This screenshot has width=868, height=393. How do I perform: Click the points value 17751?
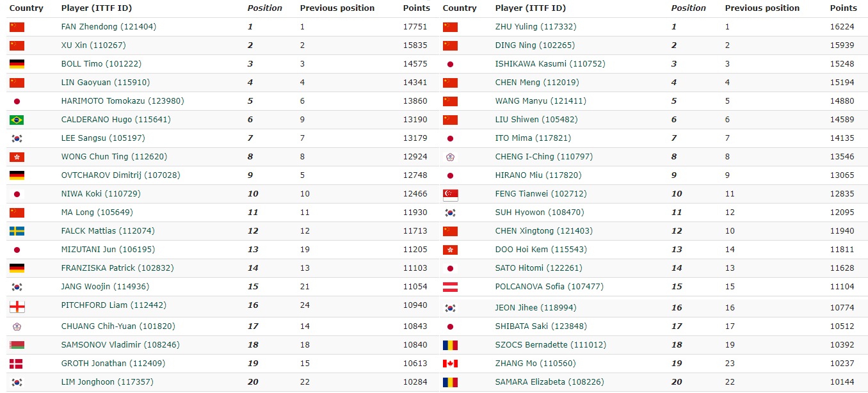click(415, 27)
